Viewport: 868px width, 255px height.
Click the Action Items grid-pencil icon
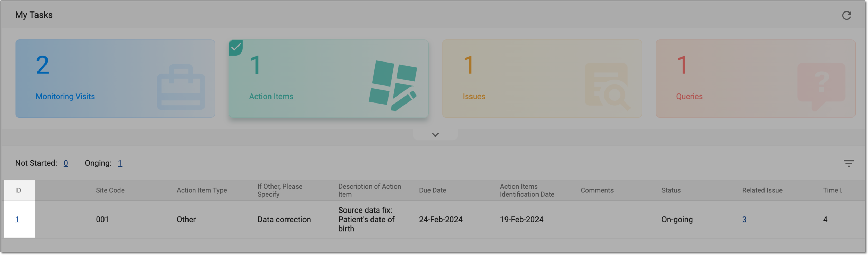tap(393, 85)
